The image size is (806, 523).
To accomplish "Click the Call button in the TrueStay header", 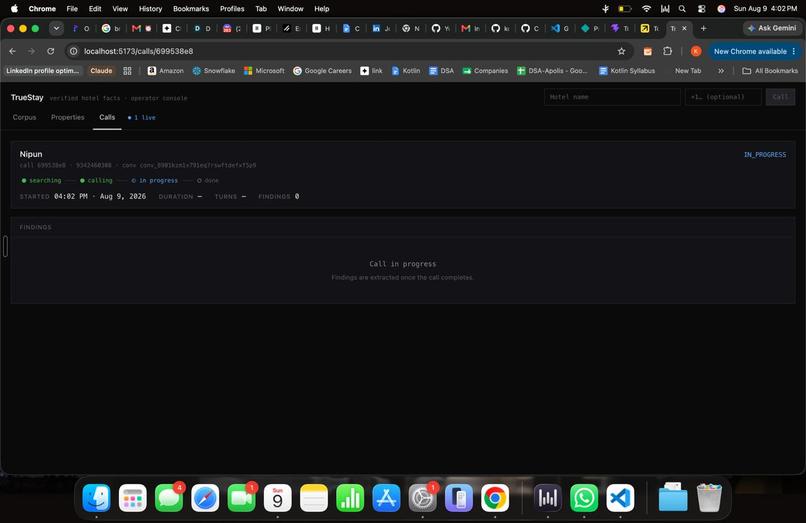I will 780,97.
